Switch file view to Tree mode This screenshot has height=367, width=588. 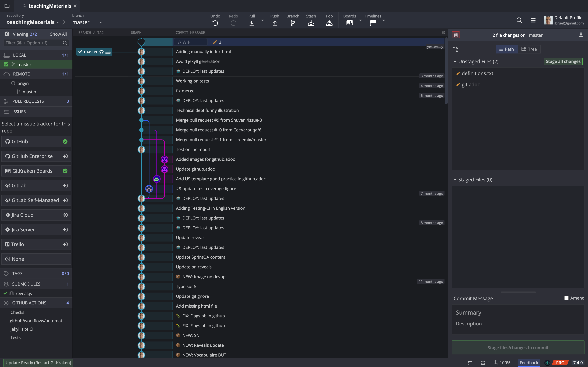tap(529, 49)
